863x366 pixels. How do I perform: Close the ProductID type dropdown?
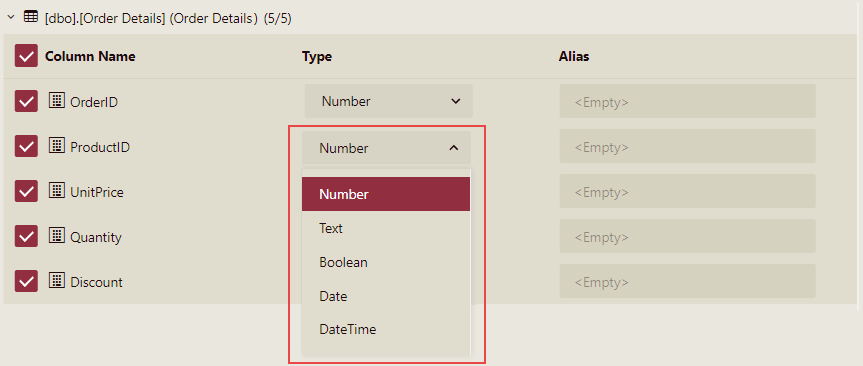(x=386, y=148)
